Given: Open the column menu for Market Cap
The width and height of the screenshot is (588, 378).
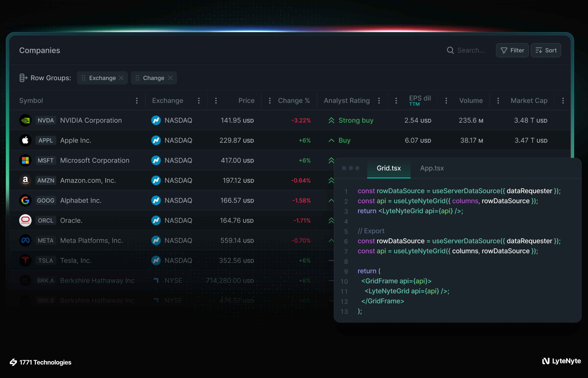Looking at the screenshot, I should tap(563, 101).
